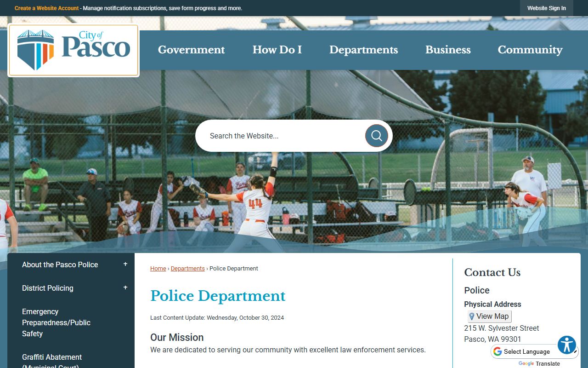Open Graffiti Abatement sidebar link
Image resolution: width=588 pixels, height=368 pixels.
52,362
